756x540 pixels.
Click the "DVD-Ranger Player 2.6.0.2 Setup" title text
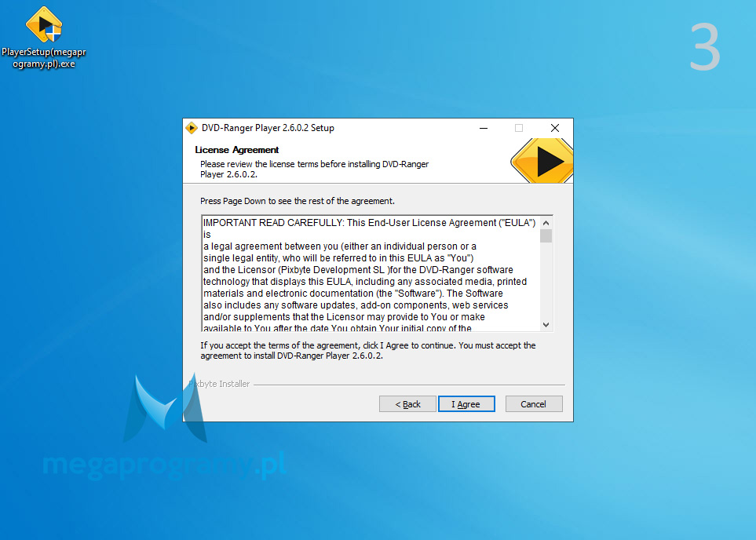pos(268,128)
